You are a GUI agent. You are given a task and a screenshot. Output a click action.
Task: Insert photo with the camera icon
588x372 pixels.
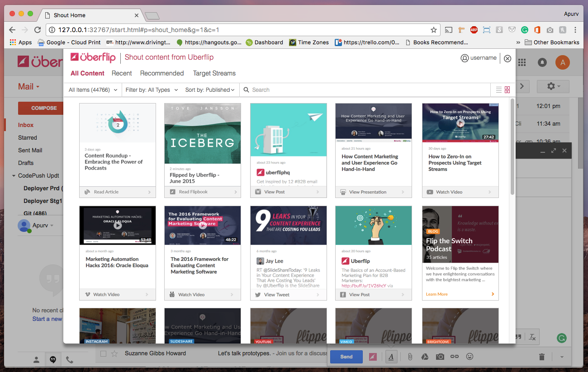tap(440, 357)
